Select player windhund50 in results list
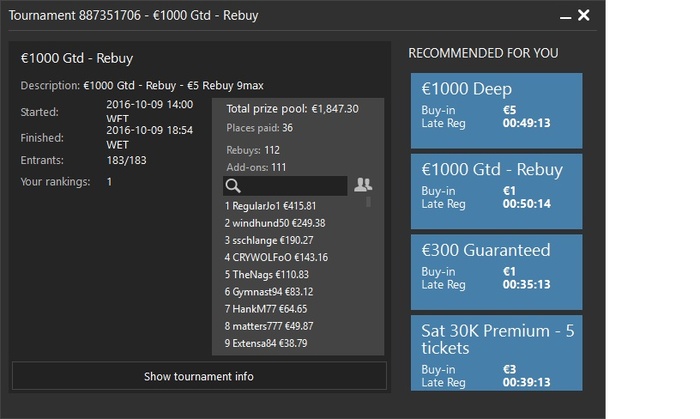Screen dimensions: 700x419 pyautogui.click(x=274, y=222)
